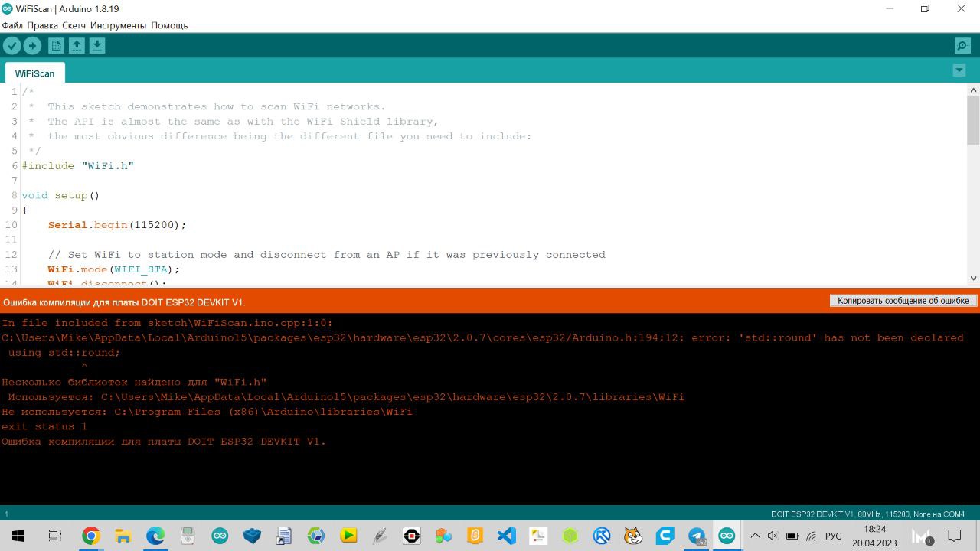Open Microsoft Edge from the taskbar
Screen dimensions: 980x551
[x=155, y=536]
